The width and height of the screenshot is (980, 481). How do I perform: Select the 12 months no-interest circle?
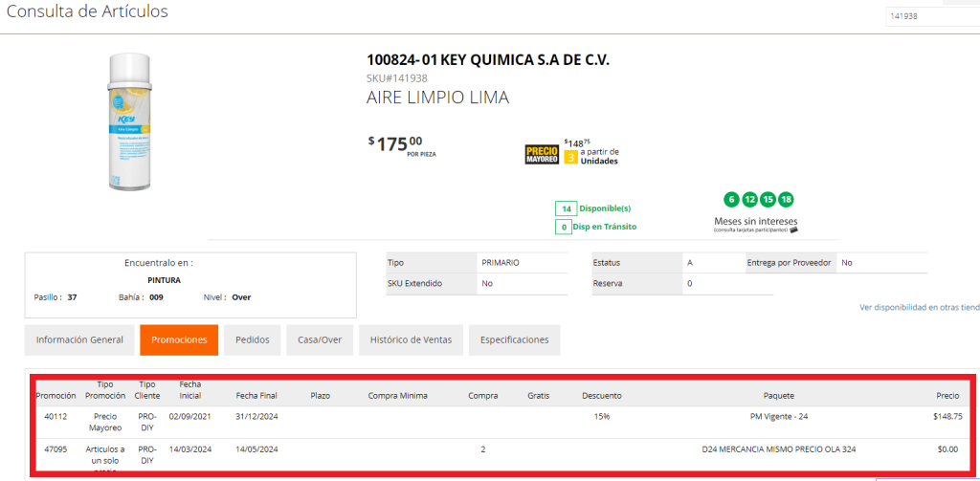[749, 200]
